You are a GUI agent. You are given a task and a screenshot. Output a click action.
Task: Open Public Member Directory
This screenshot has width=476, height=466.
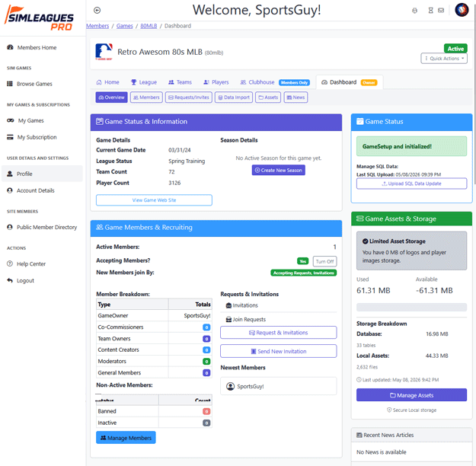tap(42, 228)
